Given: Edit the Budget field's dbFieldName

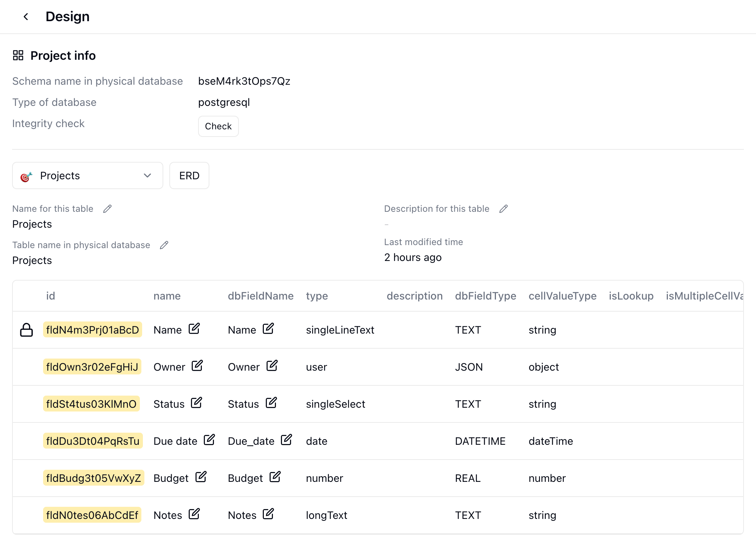Looking at the screenshot, I should click(x=275, y=477).
